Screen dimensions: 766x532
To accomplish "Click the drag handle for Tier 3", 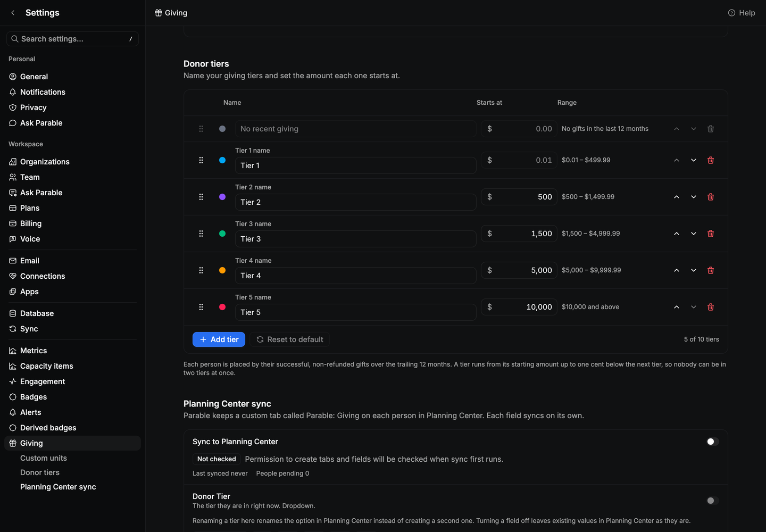I will point(201,234).
